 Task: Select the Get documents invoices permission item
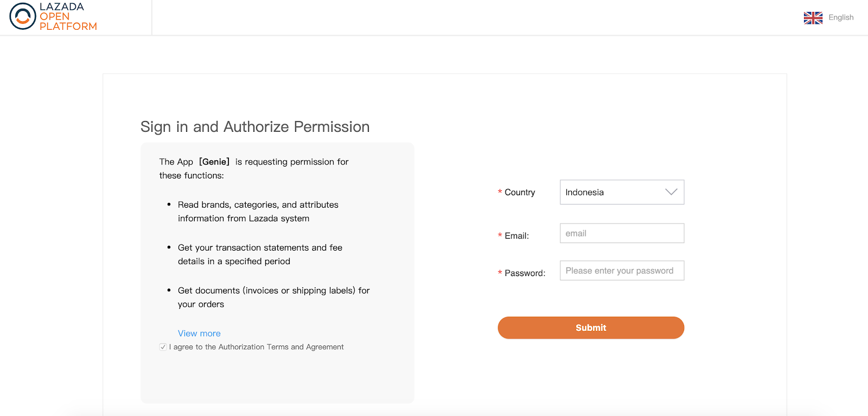coord(274,297)
